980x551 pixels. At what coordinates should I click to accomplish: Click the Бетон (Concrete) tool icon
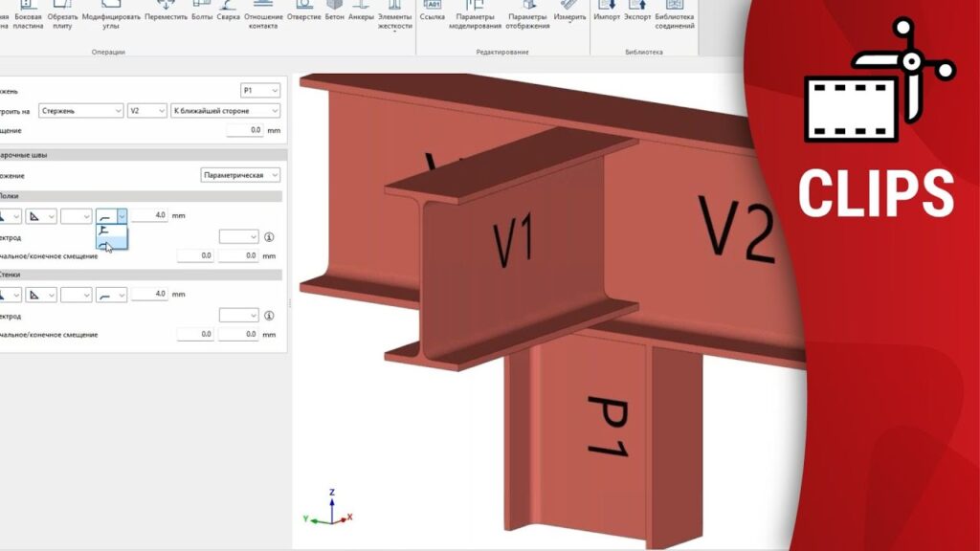click(x=334, y=11)
